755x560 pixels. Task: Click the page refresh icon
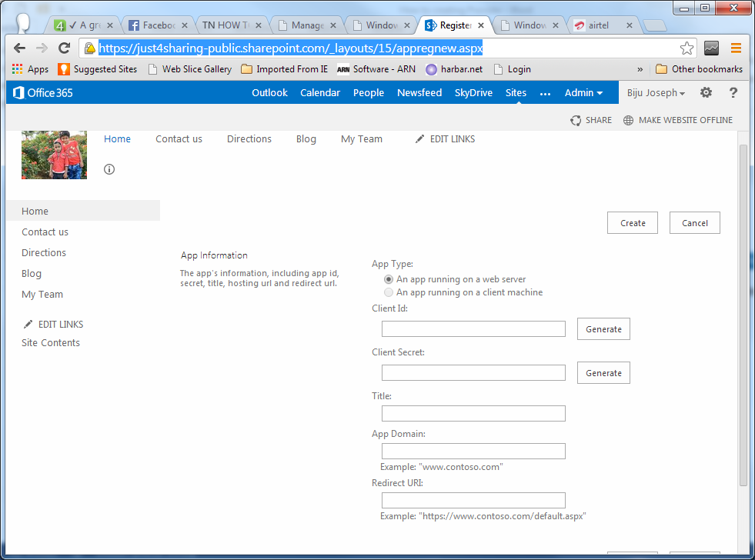tap(64, 47)
